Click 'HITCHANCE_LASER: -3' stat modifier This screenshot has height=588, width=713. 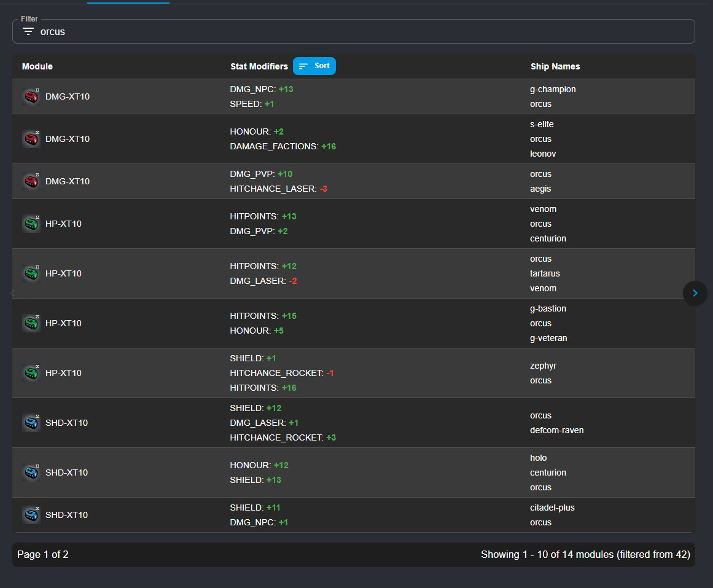[278, 189]
